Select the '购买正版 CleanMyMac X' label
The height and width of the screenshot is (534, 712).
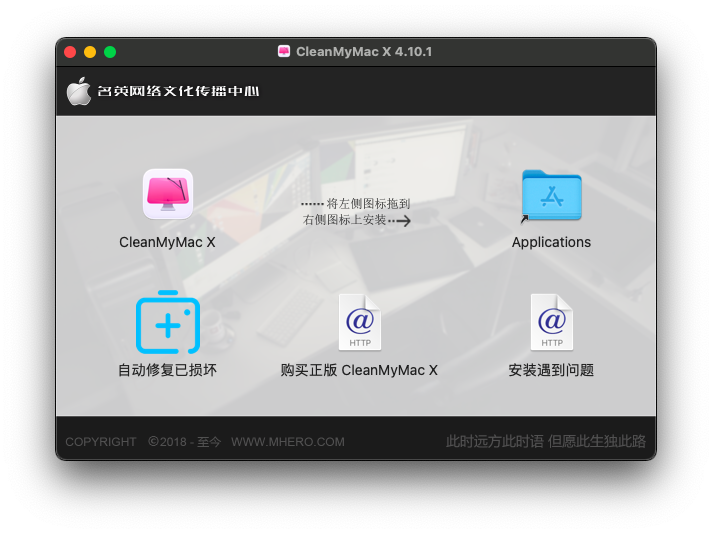click(x=359, y=370)
